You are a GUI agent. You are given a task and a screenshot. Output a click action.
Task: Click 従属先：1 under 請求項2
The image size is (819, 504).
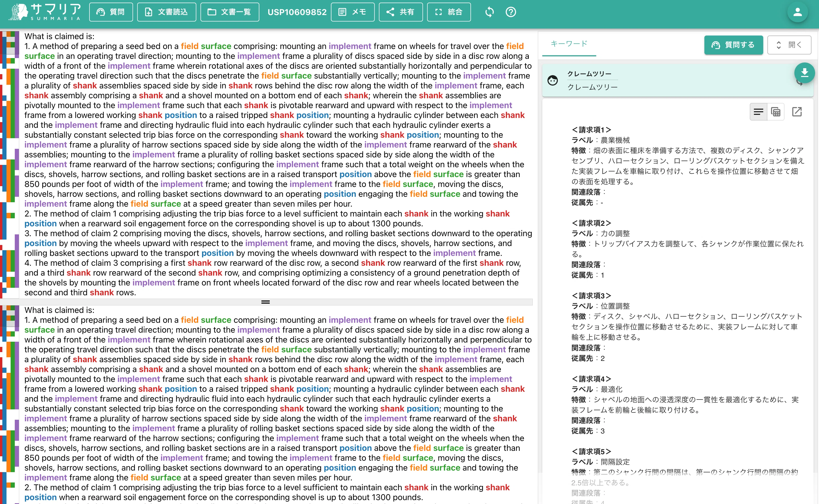click(588, 275)
